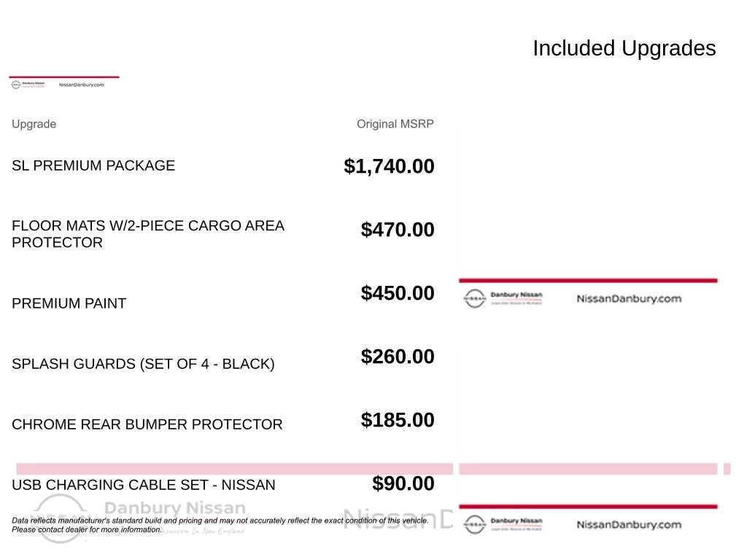Select the SL PREMIUM PACKAGE row label
The height and width of the screenshot is (560, 747).
[x=93, y=166]
